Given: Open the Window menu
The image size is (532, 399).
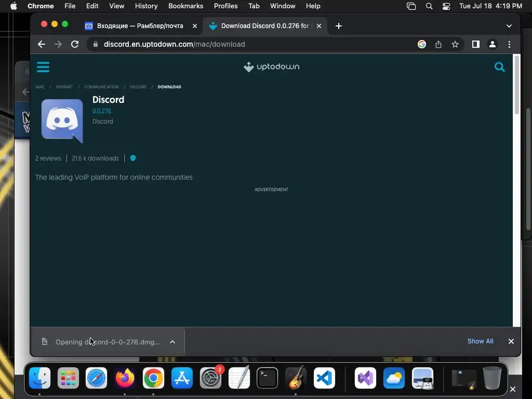Looking at the screenshot, I should pyautogui.click(x=283, y=6).
